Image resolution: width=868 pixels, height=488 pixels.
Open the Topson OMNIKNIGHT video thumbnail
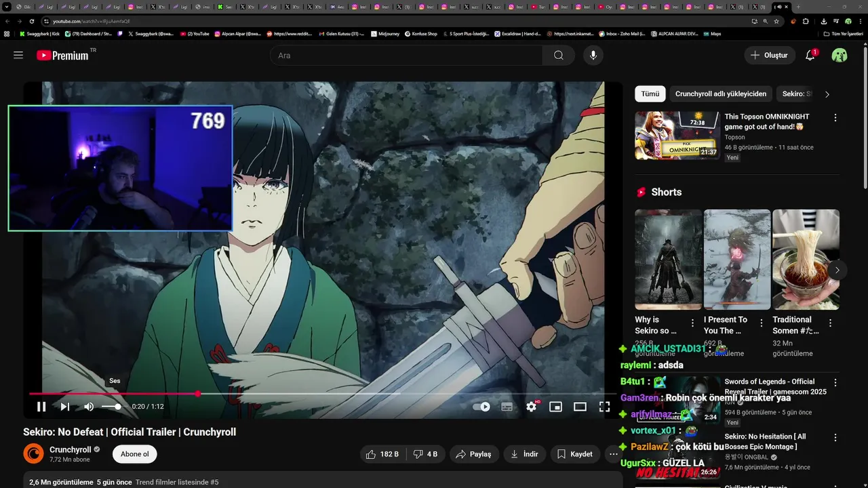coord(677,136)
